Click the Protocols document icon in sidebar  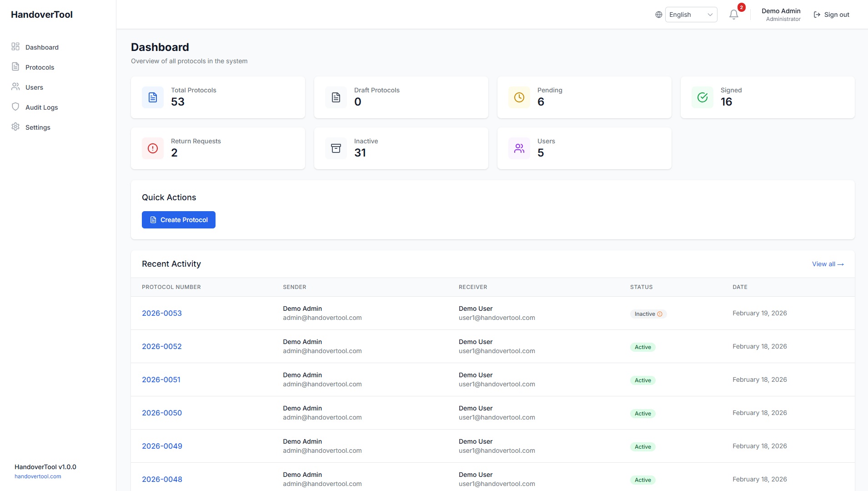(15, 66)
